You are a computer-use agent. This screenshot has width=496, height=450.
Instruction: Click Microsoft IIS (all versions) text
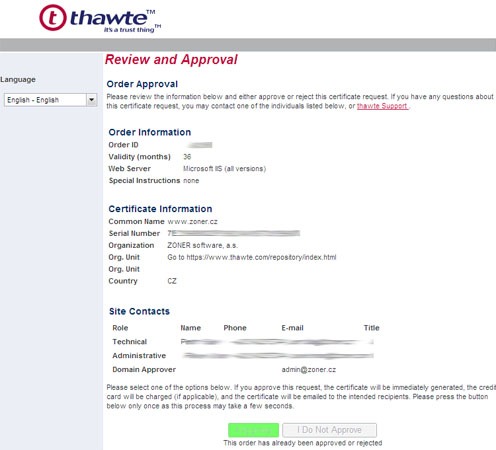coord(224,169)
